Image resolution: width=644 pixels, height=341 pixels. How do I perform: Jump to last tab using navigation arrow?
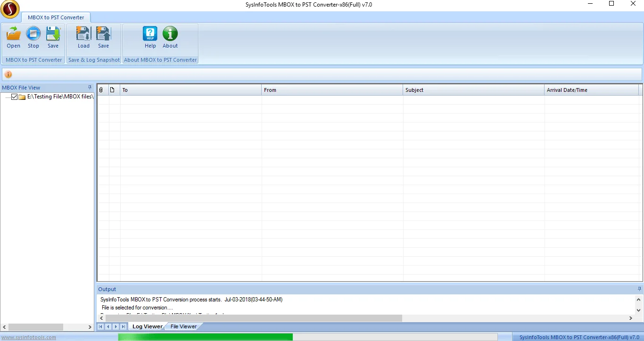(x=123, y=326)
